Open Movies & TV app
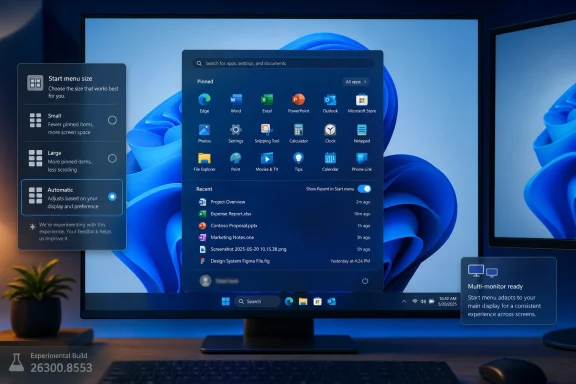The width and height of the screenshot is (576, 384). tap(267, 162)
